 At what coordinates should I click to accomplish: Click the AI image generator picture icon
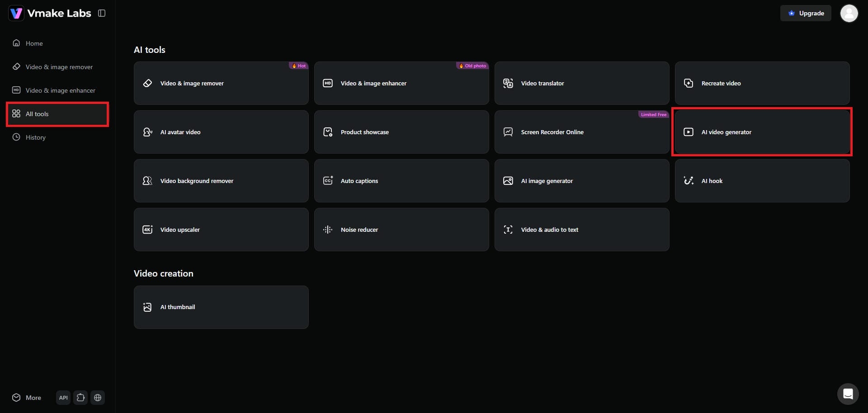pos(508,181)
